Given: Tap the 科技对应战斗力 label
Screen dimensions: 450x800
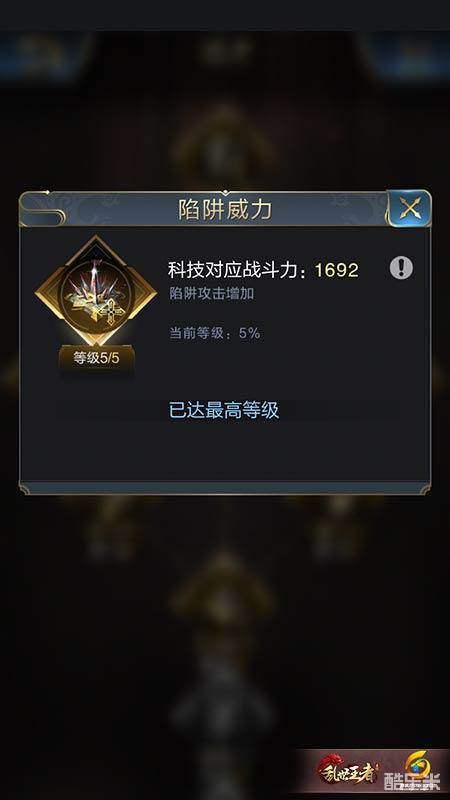Looking at the screenshot, I should click(237, 270).
